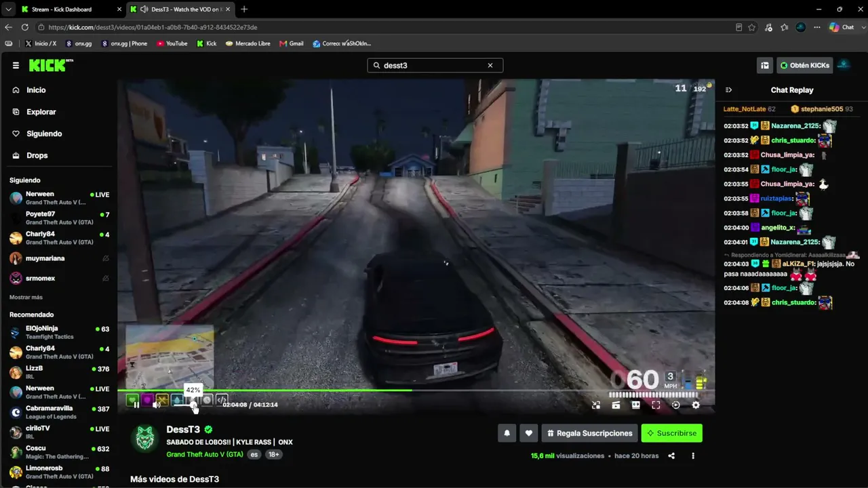Open the browser favorites list icon
Screen dimensions: 868x488
coord(785,27)
